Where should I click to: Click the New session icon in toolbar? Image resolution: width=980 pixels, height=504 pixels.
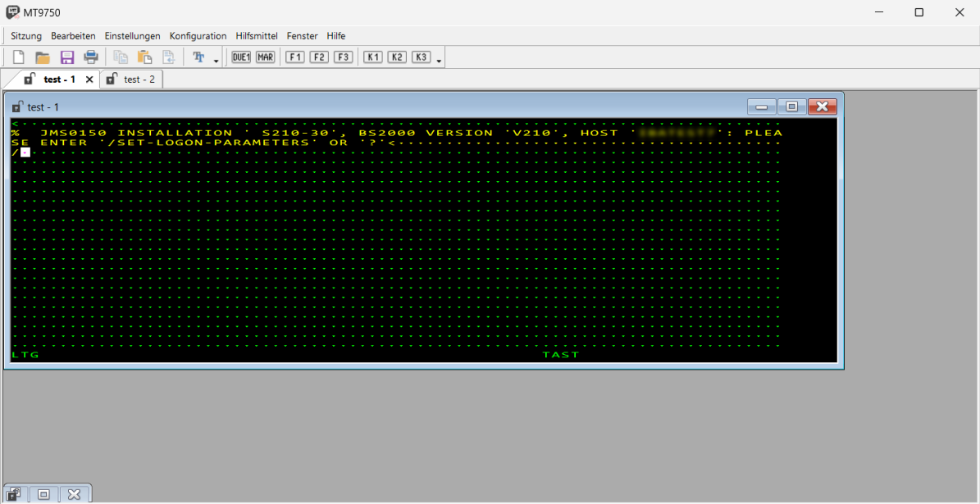tap(18, 57)
